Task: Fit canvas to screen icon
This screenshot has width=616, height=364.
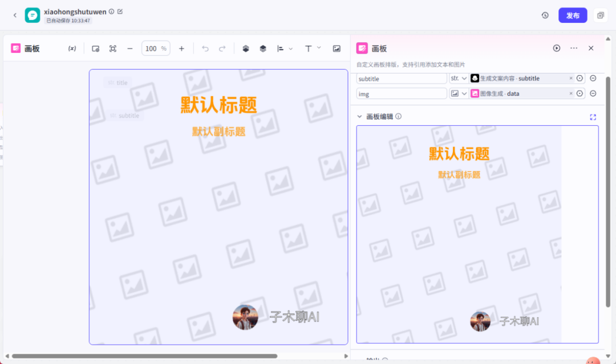Action: pos(113,48)
